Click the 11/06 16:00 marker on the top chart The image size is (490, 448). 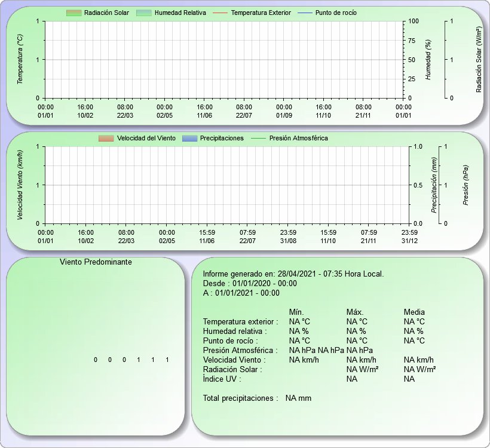click(204, 111)
